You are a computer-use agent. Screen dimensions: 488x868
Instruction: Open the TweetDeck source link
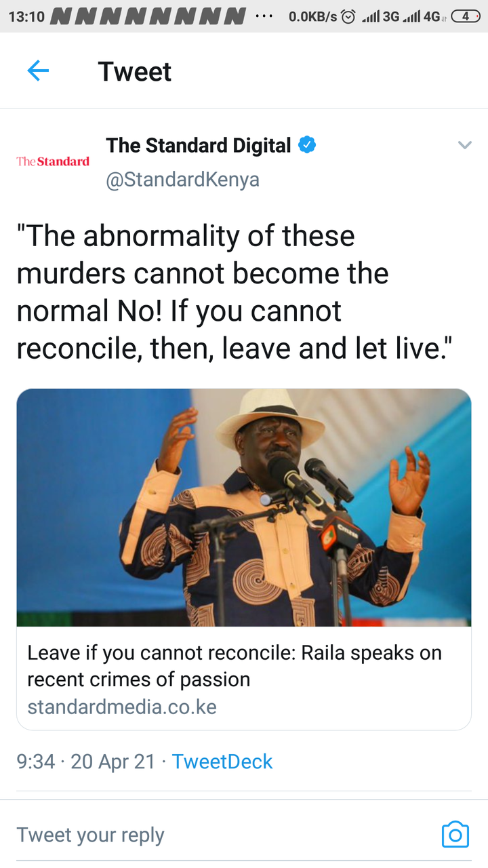pyautogui.click(x=222, y=762)
